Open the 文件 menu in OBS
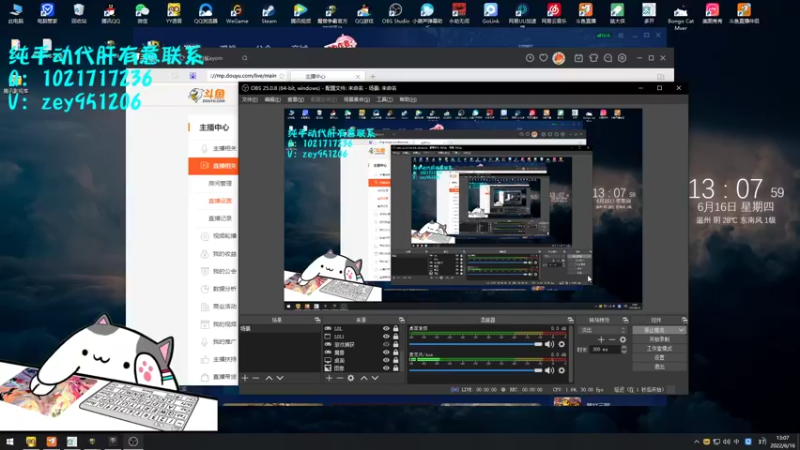 [249, 99]
